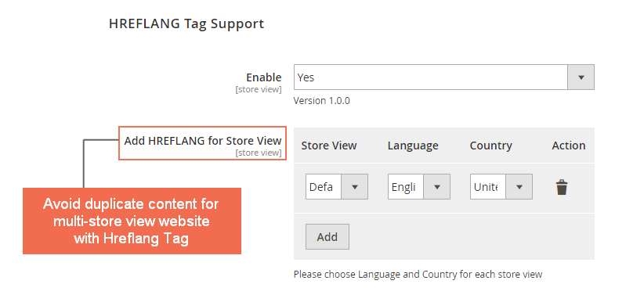Click the Action column header

(x=569, y=146)
